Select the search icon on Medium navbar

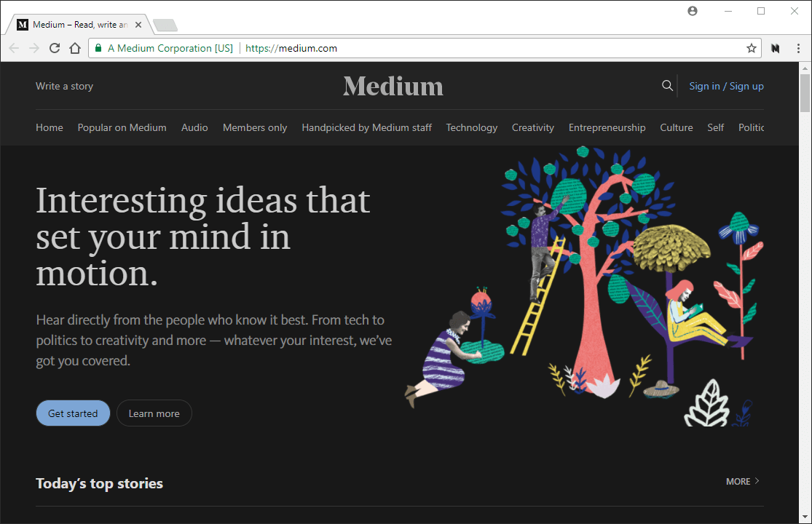pos(667,85)
